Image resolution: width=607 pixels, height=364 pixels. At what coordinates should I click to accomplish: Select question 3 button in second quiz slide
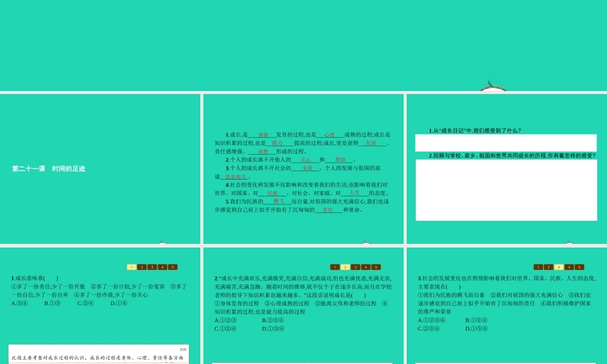coord(355,267)
